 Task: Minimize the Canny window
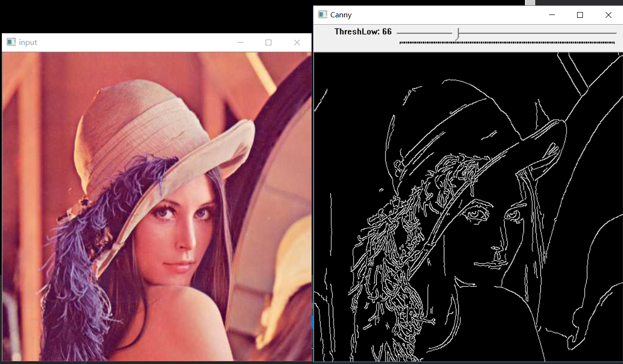[x=552, y=15]
